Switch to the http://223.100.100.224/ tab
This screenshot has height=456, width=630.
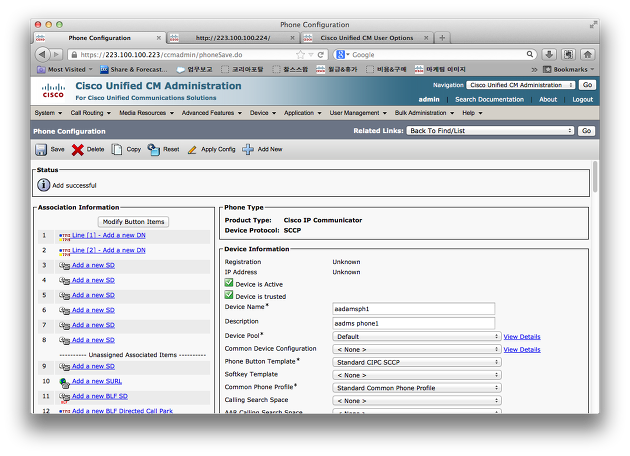(x=233, y=38)
